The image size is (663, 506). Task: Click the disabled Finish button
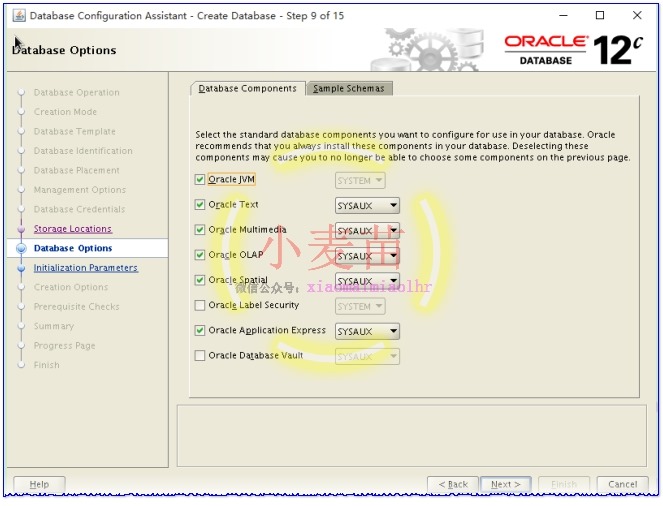(564, 484)
